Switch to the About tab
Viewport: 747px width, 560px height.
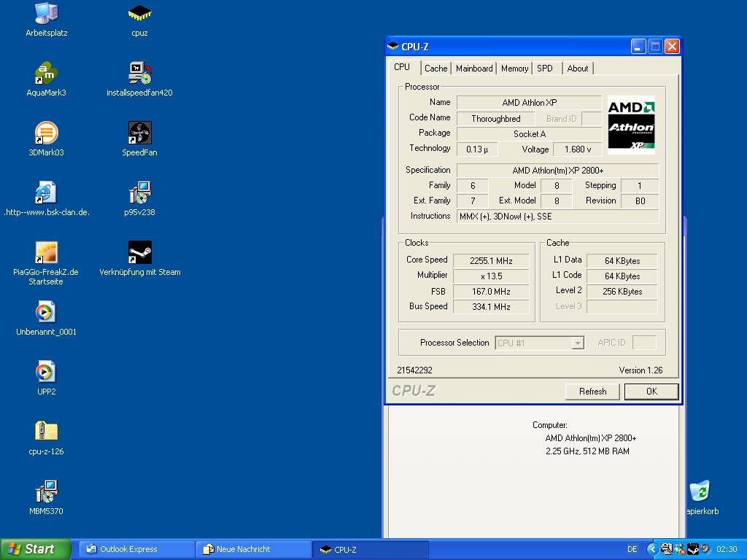[x=578, y=69]
